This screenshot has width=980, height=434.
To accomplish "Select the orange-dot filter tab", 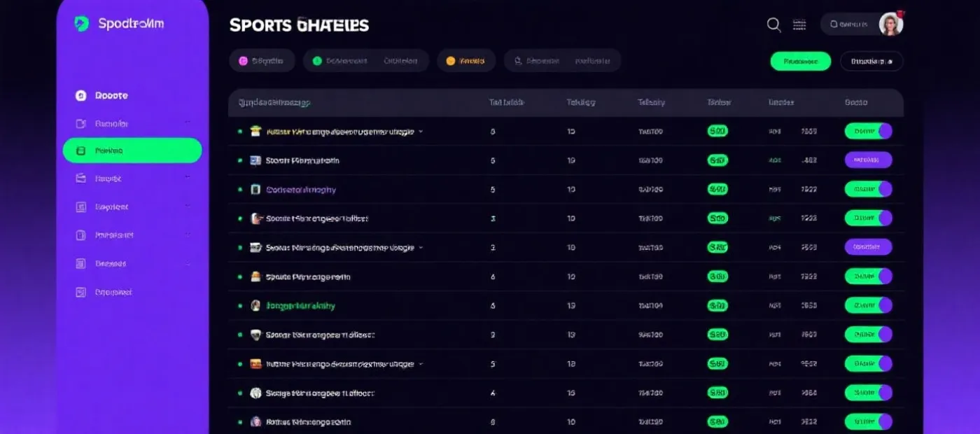I will [x=466, y=61].
